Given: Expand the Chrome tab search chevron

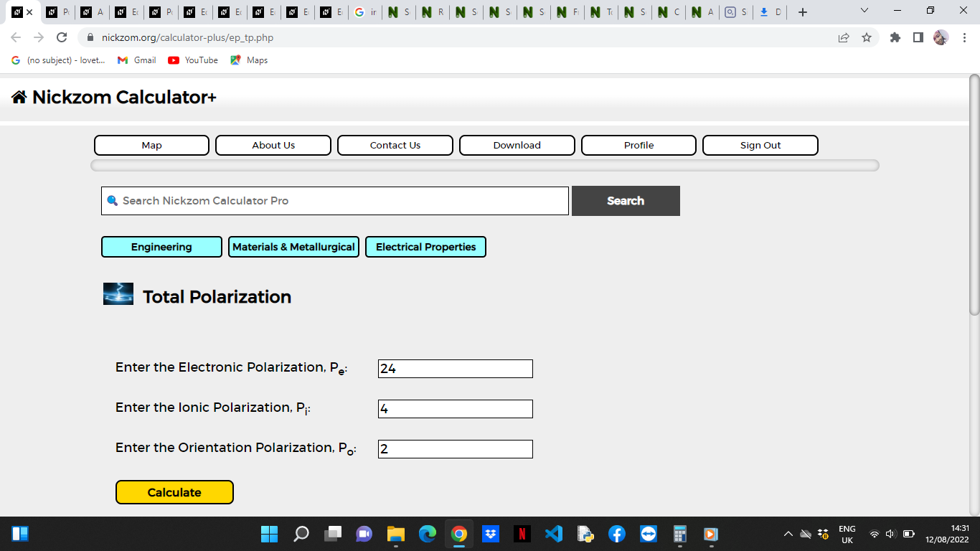Looking at the screenshot, I should pos(864,11).
